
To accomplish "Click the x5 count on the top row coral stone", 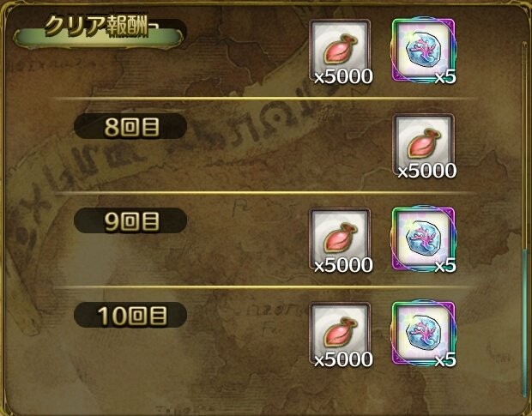I will 445,76.
